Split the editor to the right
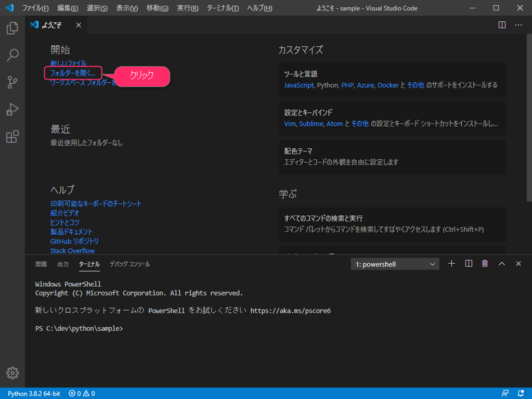532x399 pixels. [502, 25]
